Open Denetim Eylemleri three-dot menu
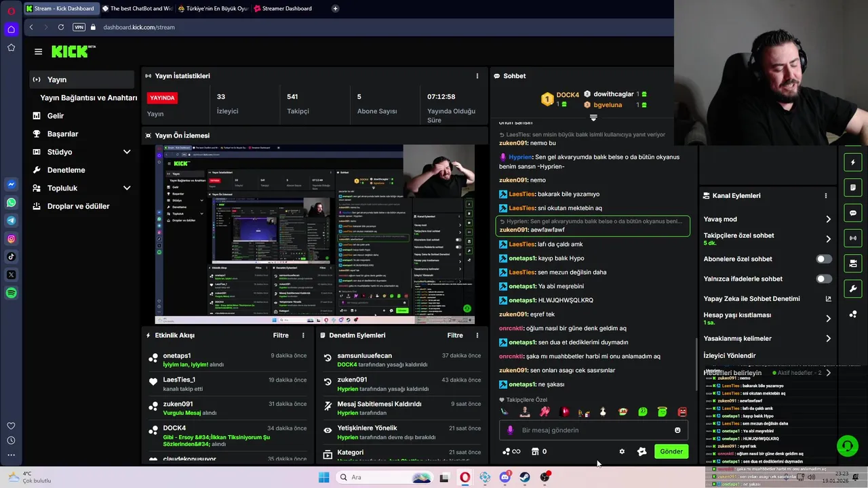This screenshot has height=488, width=868. (x=477, y=335)
